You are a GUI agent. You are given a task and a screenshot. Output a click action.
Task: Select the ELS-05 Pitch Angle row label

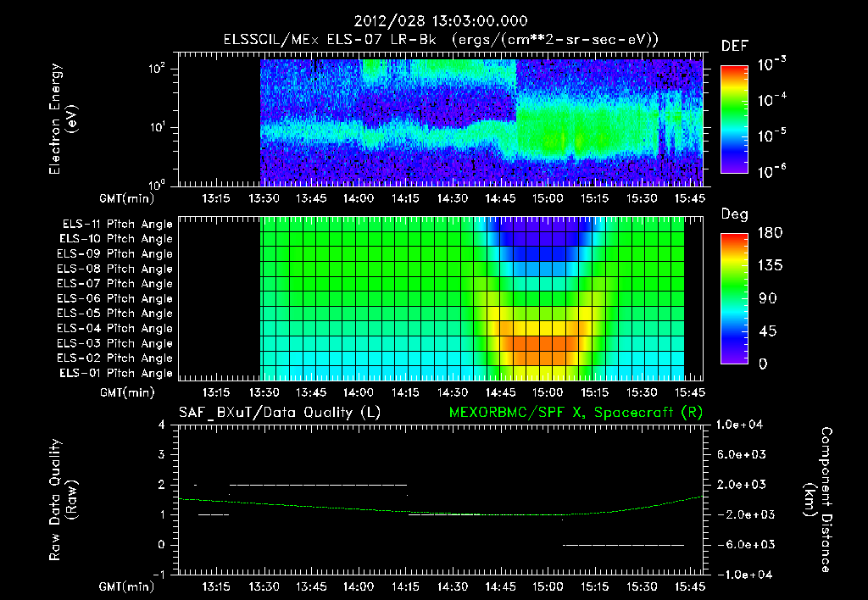pyautogui.click(x=114, y=314)
